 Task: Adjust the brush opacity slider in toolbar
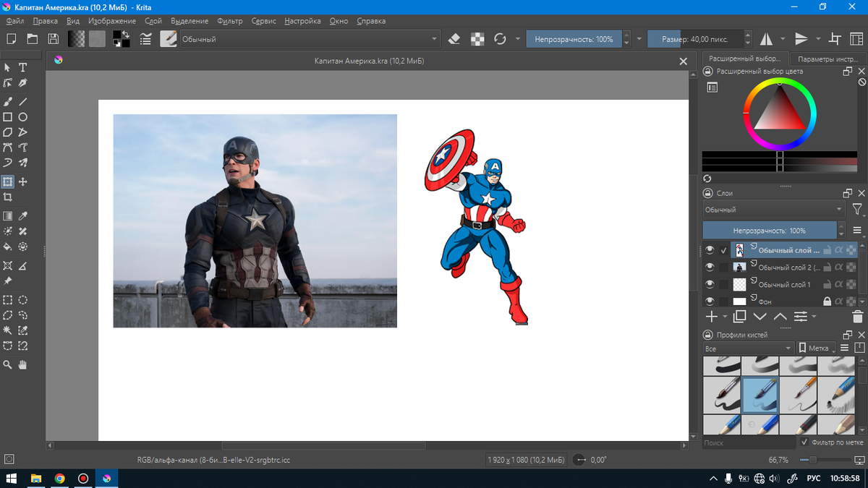click(x=574, y=39)
